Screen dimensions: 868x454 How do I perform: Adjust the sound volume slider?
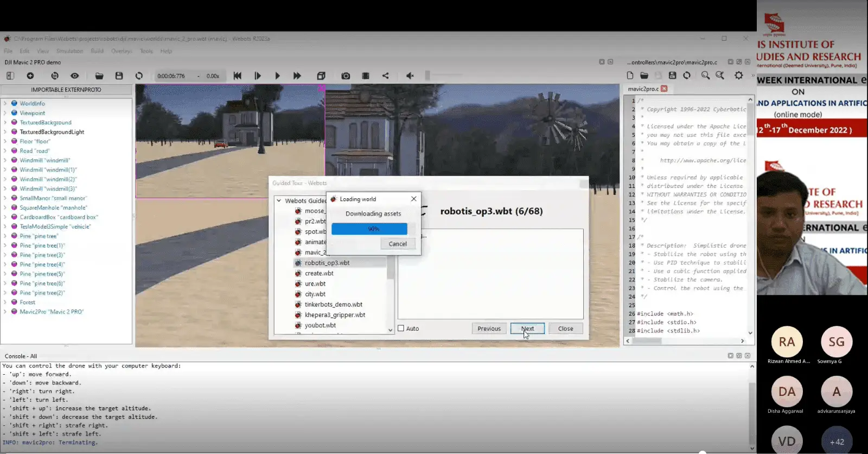point(445,75)
